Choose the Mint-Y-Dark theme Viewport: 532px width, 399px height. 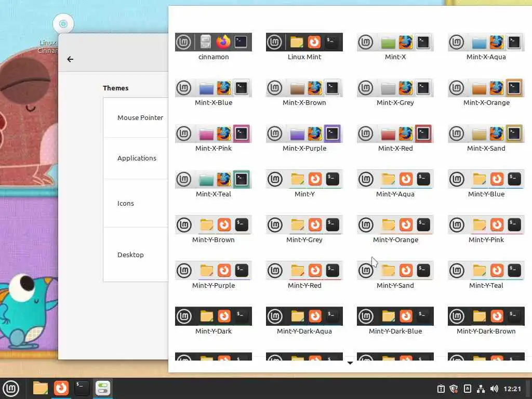pyautogui.click(x=214, y=321)
